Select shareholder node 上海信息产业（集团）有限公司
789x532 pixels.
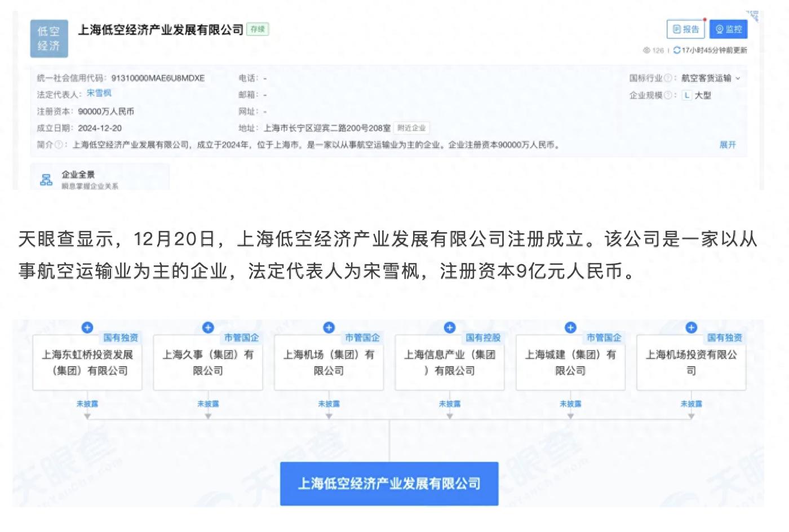point(450,362)
